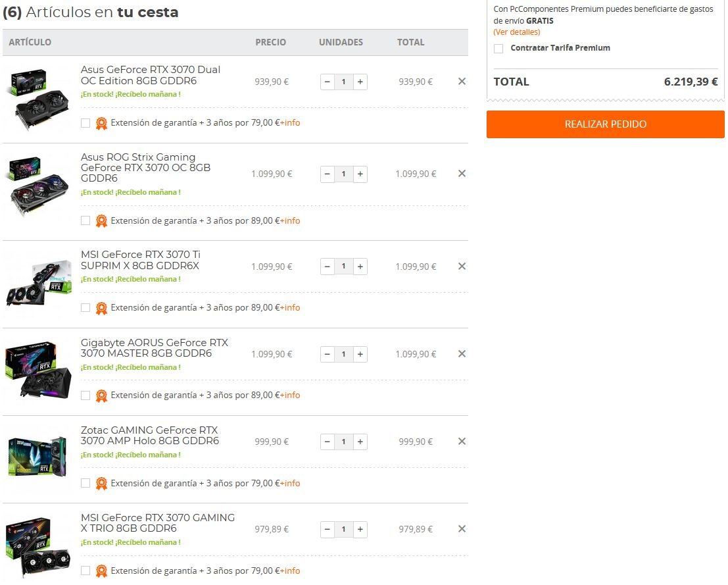
Task: Enable warranty extension for MSI GAMING X TRIO
Action: 85,570
